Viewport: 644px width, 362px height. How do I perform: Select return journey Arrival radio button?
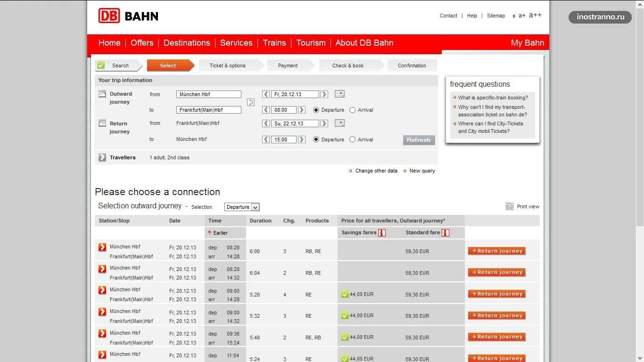[x=352, y=140]
